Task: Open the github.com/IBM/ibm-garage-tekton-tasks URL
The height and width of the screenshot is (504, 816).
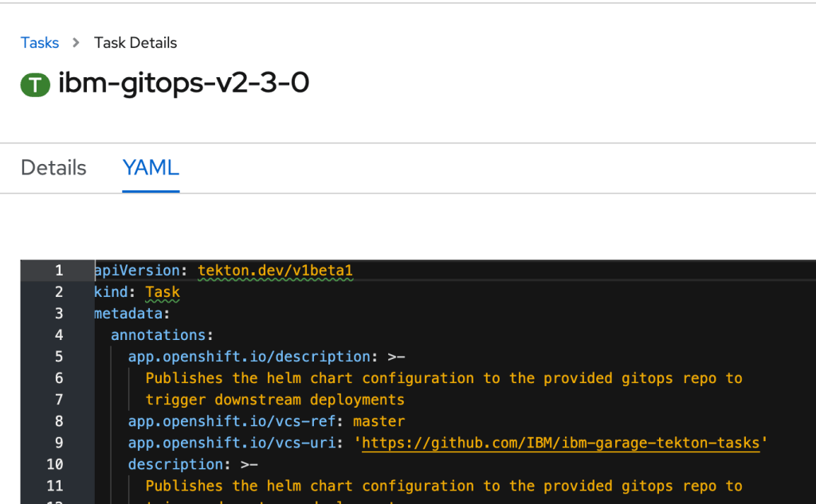Action: [560, 443]
